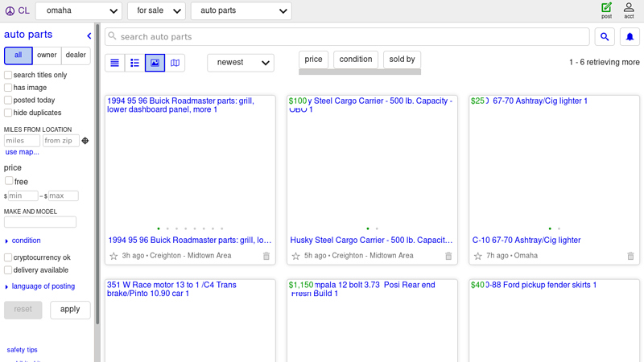Open the omaha location dropdown
The image size is (644, 362).
(79, 10)
